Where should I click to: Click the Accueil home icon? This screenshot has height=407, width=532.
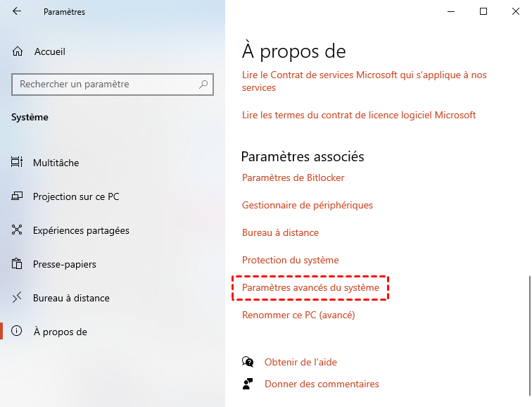click(x=18, y=51)
